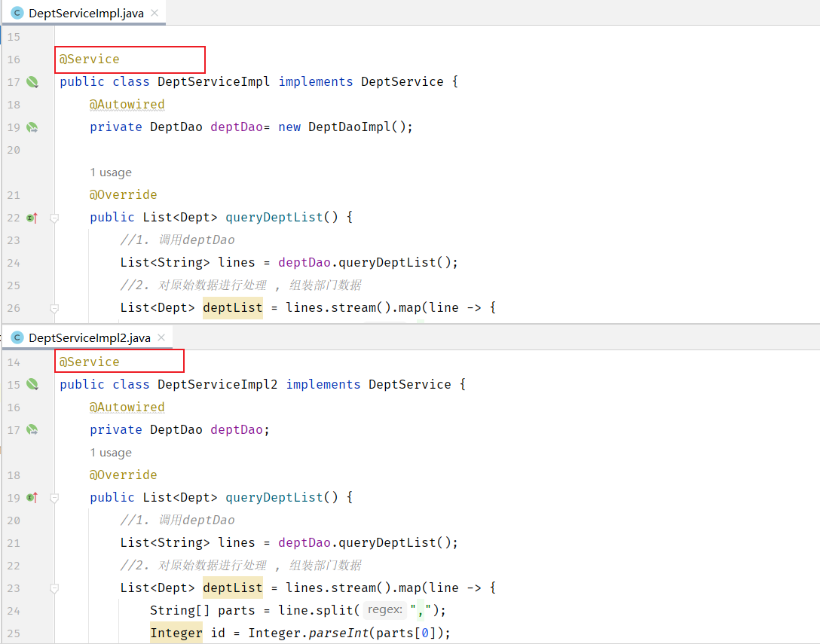Close the DeptServiceImpl.java tab
The width and height of the screenshot is (820, 644).
[154, 13]
